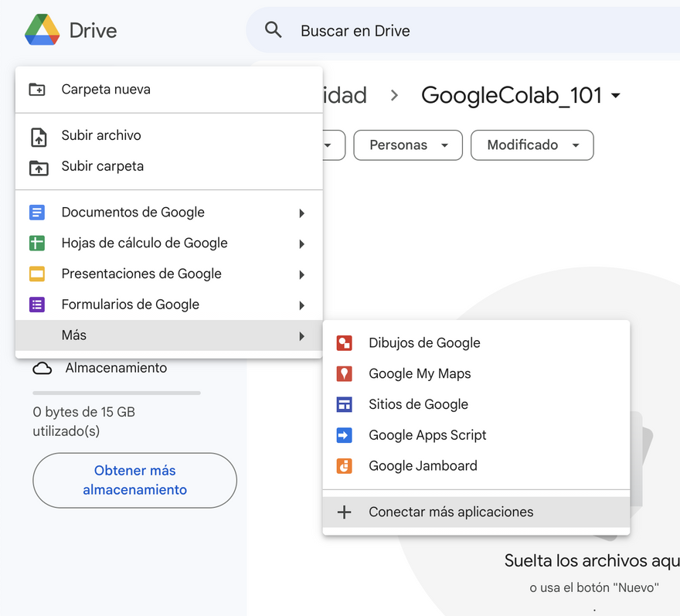Open Hojas de cálculo de Google entry
The height and width of the screenshot is (616, 680).
[x=169, y=243]
